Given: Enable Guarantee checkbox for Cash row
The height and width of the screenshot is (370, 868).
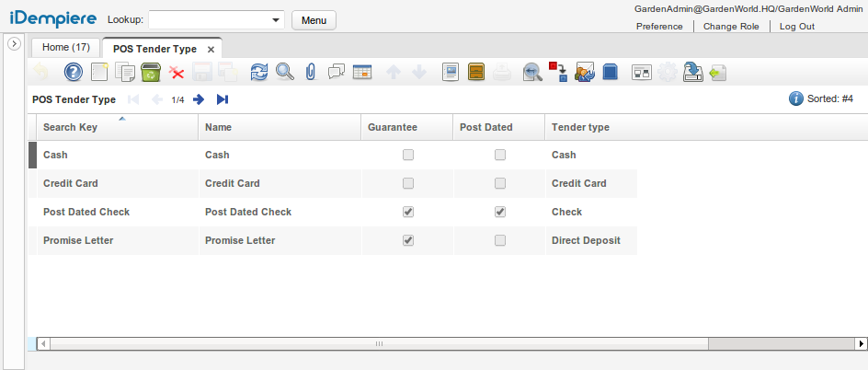Looking at the screenshot, I should pos(408,156).
